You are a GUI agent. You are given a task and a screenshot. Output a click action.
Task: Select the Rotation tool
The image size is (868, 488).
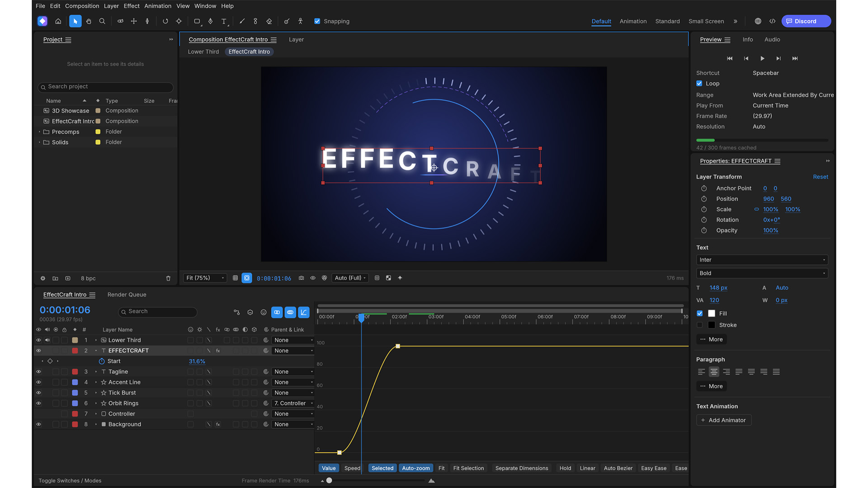165,21
